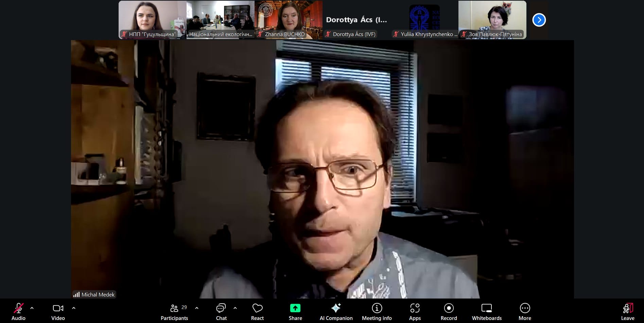The width and height of the screenshot is (644, 323).
Task: Show next participants with blue arrow
Action: point(539,20)
